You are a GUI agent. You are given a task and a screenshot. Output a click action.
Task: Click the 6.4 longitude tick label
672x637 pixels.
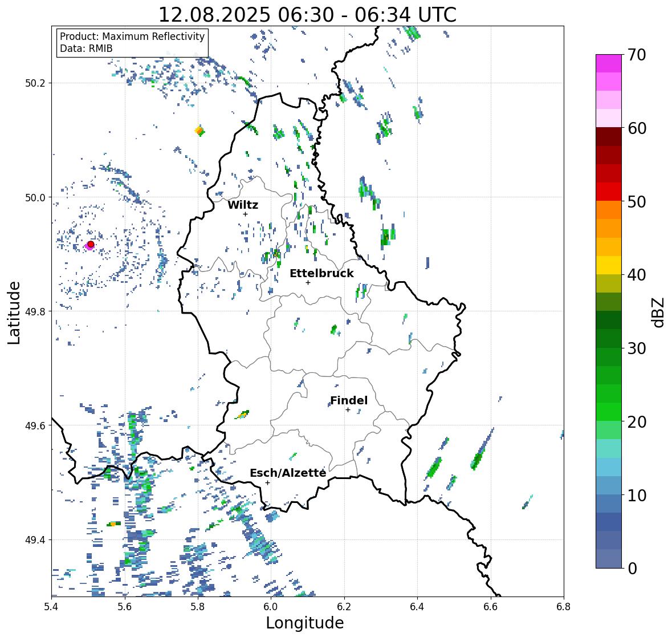417,606
